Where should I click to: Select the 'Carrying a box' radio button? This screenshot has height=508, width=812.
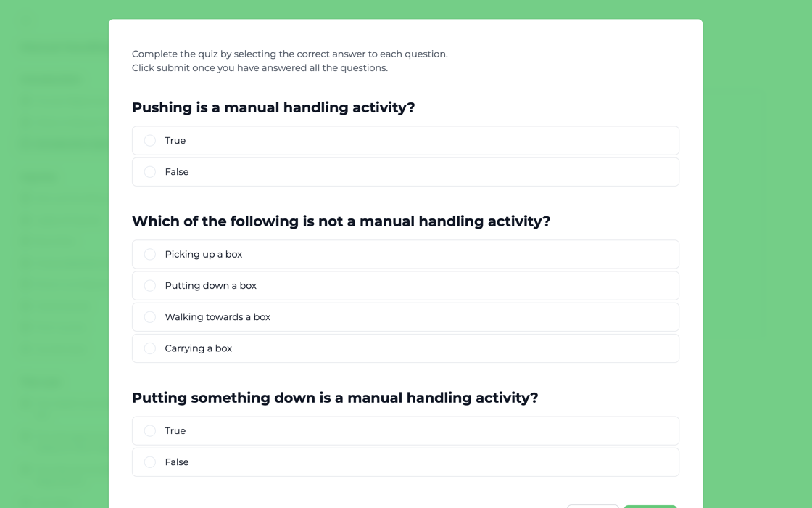point(149,348)
